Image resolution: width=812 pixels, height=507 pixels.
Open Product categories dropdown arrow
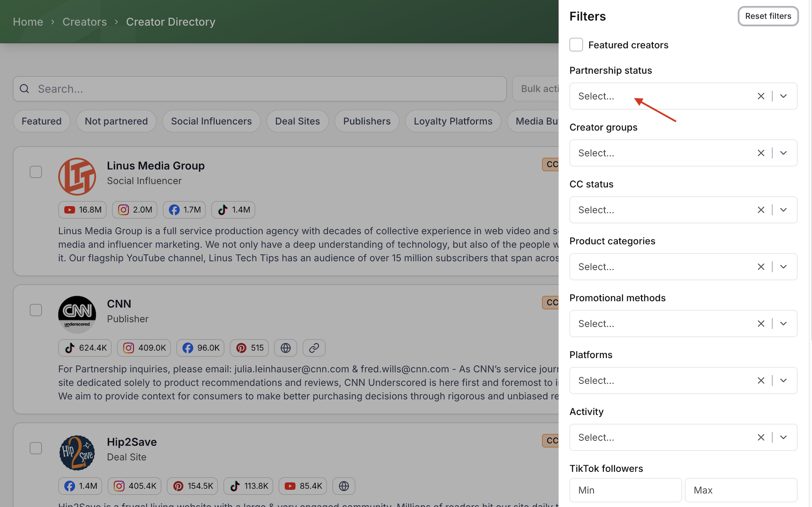(x=783, y=266)
